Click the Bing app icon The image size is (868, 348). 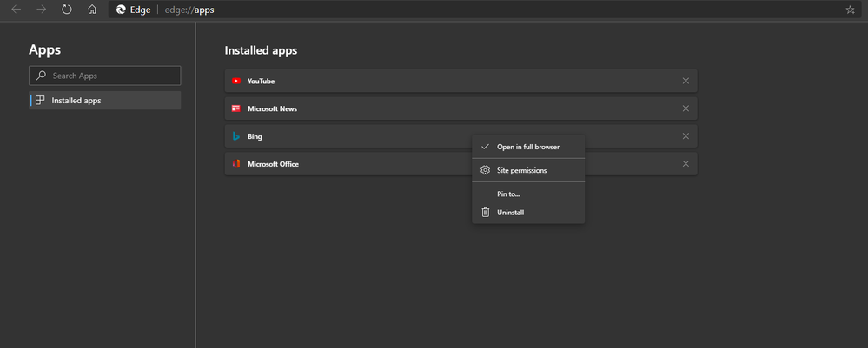[235, 136]
